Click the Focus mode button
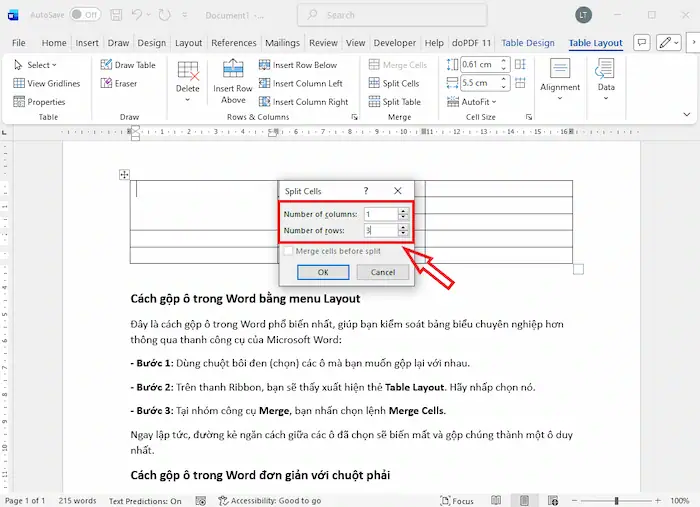The image size is (700, 507). (457, 501)
